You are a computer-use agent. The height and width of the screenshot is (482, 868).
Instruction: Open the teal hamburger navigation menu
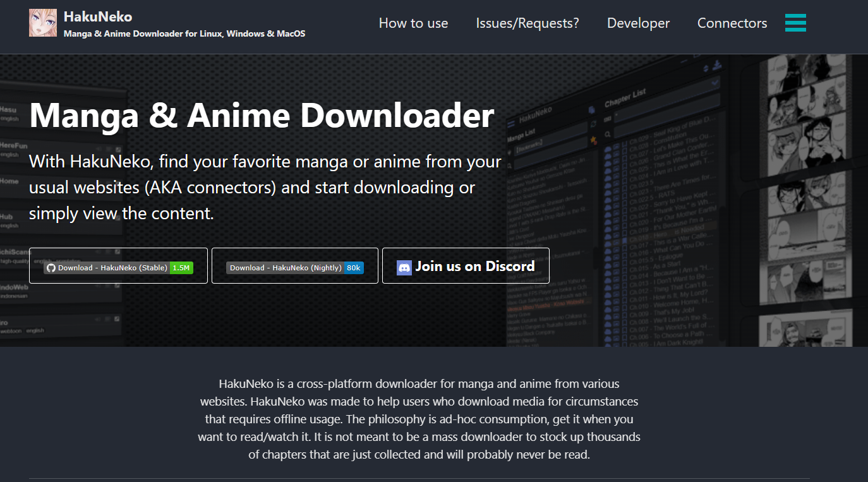point(795,23)
